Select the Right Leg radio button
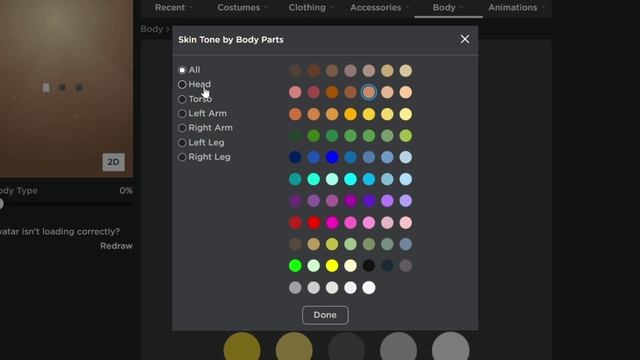The width and height of the screenshot is (640, 360). click(182, 157)
